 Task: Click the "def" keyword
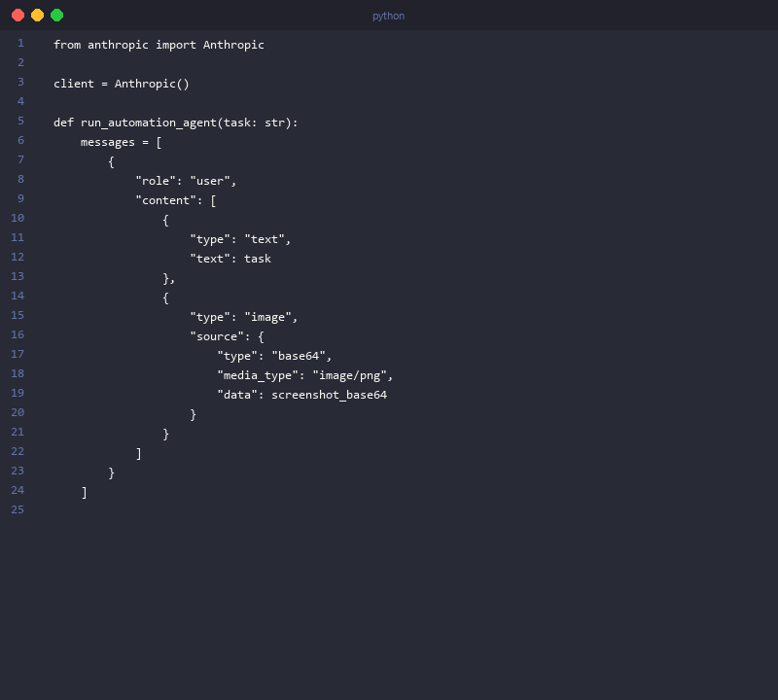63,122
